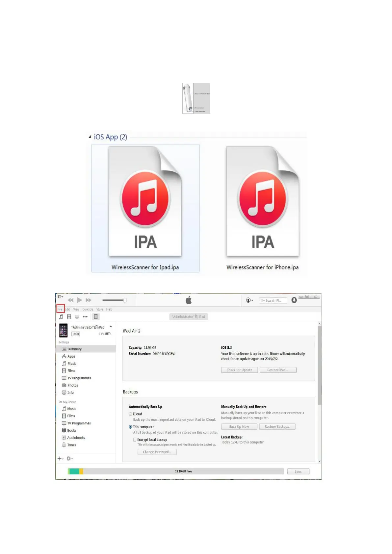This screenshot has height=554, width=392.
Task: Select WirelessScanner for Ipad.ipa file
Action: point(145,208)
